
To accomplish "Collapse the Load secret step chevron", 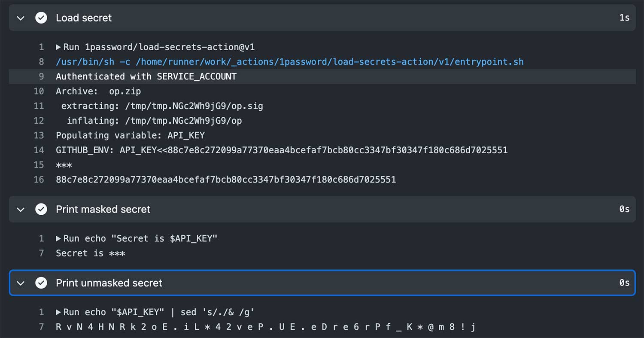I will 21,18.
